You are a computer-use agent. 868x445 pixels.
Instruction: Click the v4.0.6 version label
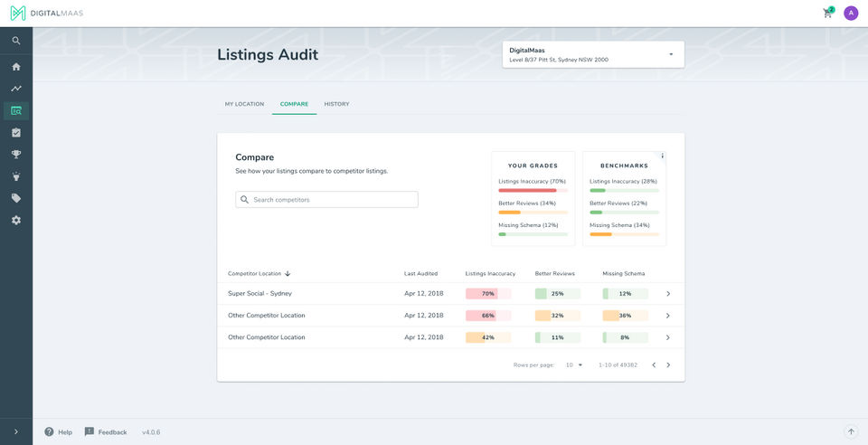151,432
